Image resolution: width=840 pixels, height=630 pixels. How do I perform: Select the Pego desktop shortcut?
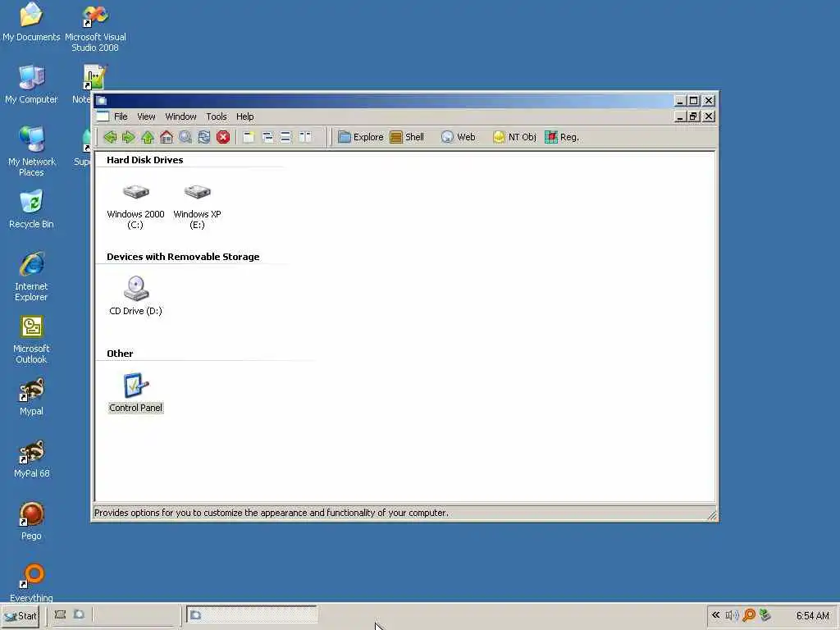point(31,521)
